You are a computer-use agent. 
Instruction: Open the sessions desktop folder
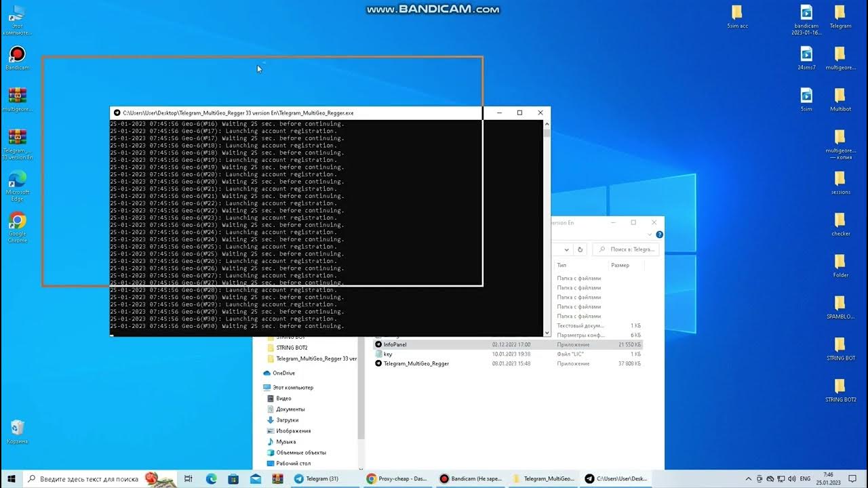pos(840,182)
